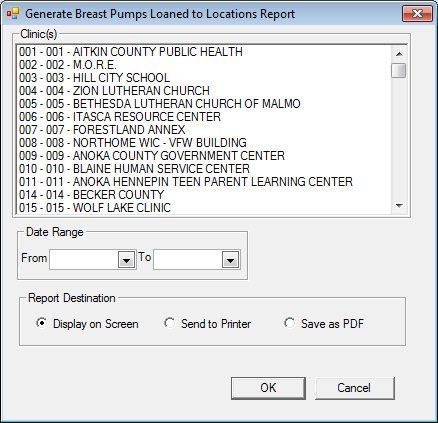Click the clinic list scrollbar thumb
This screenshot has height=423, width=438.
399,70
